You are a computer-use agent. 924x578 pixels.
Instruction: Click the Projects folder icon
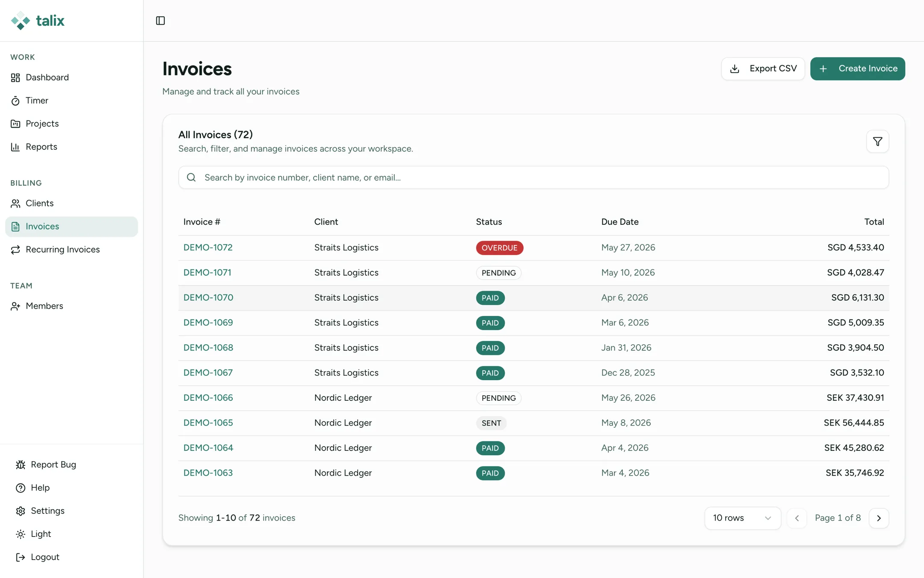(x=15, y=124)
